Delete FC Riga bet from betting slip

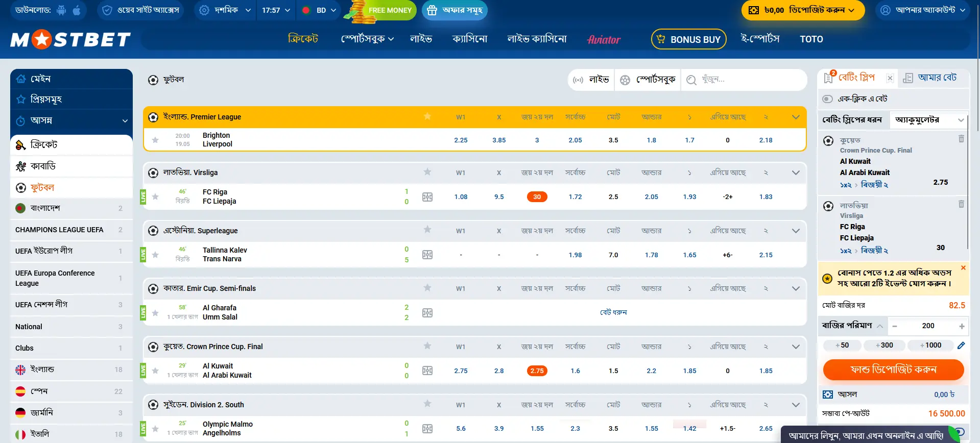tap(961, 204)
